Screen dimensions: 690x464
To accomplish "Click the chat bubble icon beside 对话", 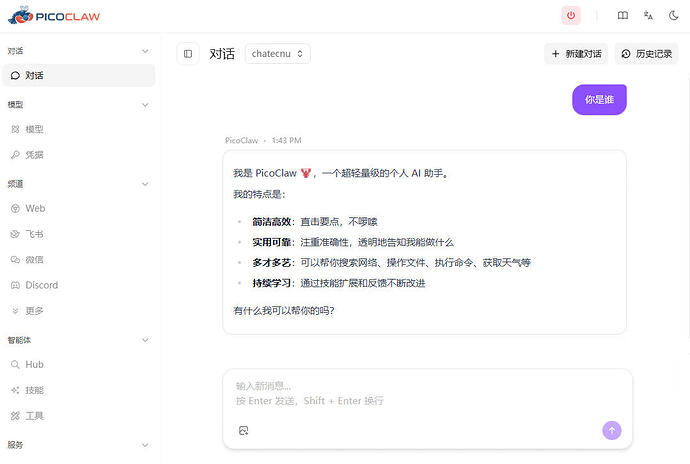I will pos(15,75).
